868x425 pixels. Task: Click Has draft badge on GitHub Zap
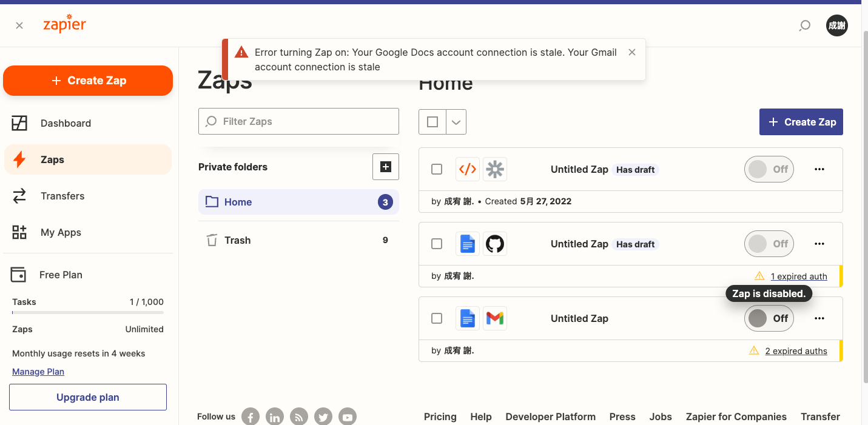[635, 244]
